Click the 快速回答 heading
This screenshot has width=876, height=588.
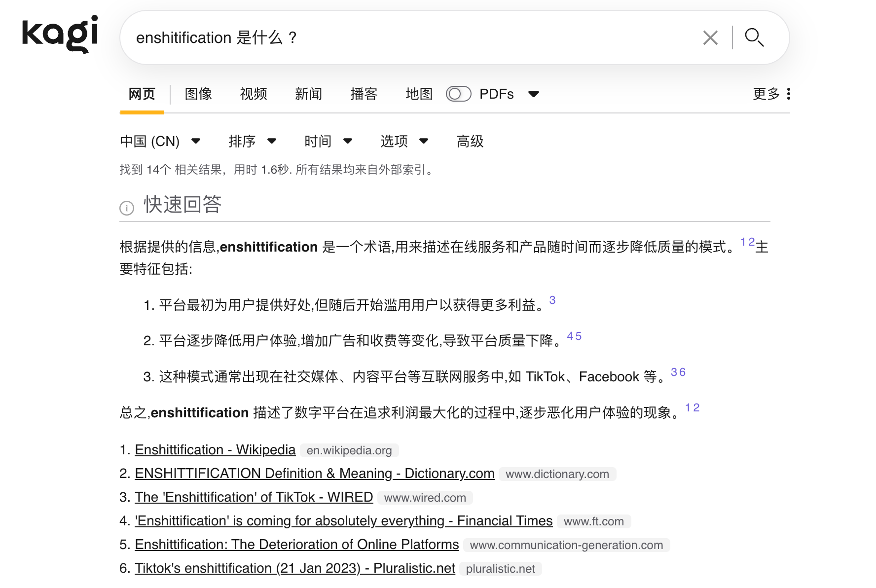[x=182, y=204]
